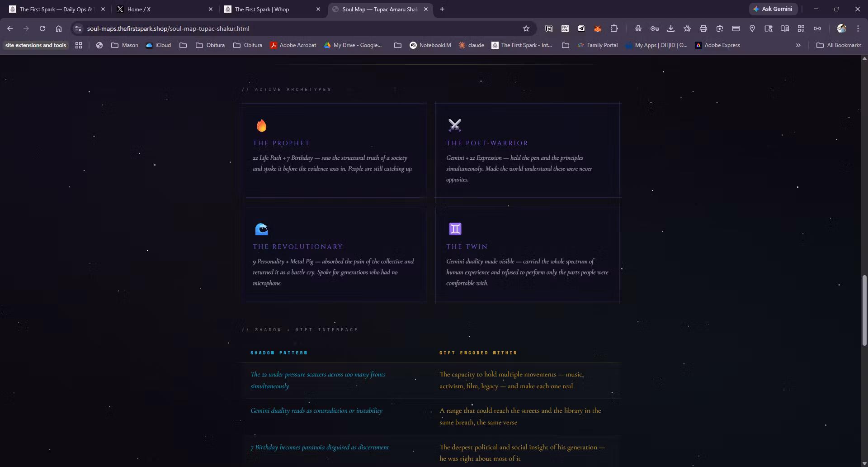Copy the page link with chain icon
The image size is (868, 467).
(x=817, y=29)
